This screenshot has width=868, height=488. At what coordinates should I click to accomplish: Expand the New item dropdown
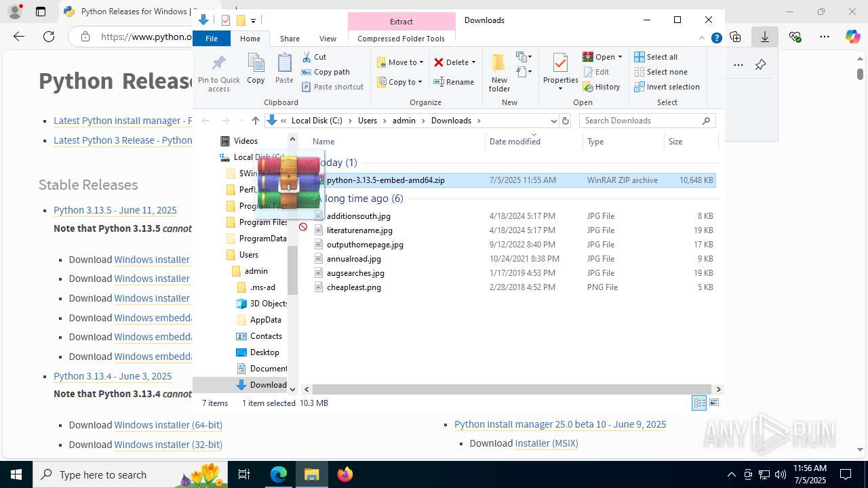pos(524,57)
